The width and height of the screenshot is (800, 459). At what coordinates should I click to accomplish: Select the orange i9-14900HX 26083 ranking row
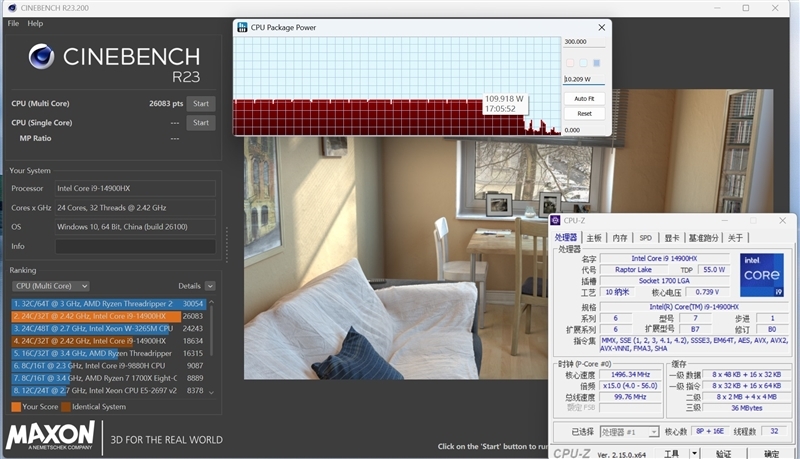tap(108, 316)
